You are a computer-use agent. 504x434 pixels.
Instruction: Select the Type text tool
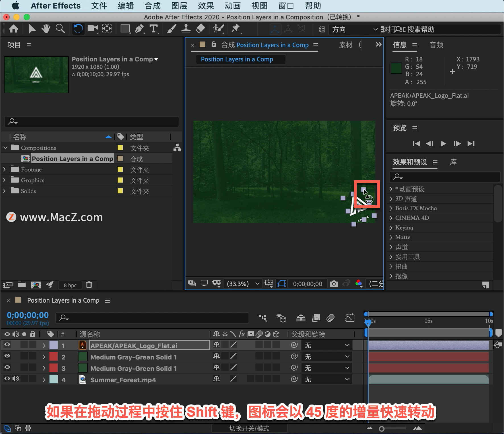coord(154,29)
